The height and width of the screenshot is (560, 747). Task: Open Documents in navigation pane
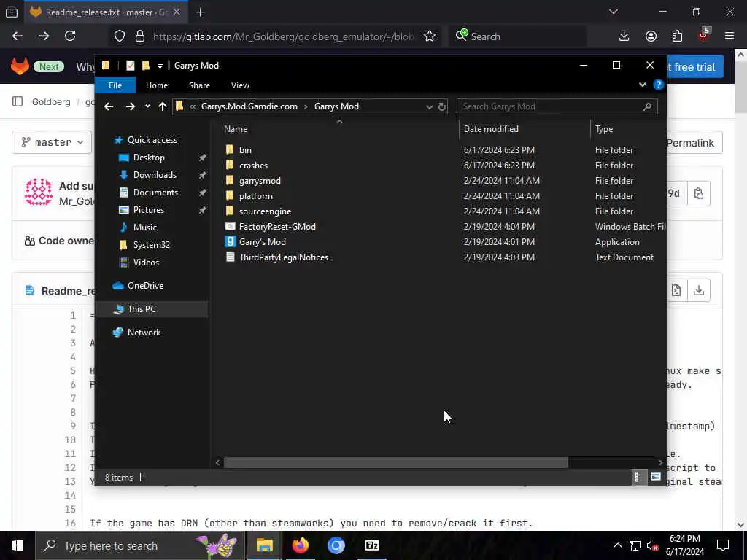[x=155, y=192]
